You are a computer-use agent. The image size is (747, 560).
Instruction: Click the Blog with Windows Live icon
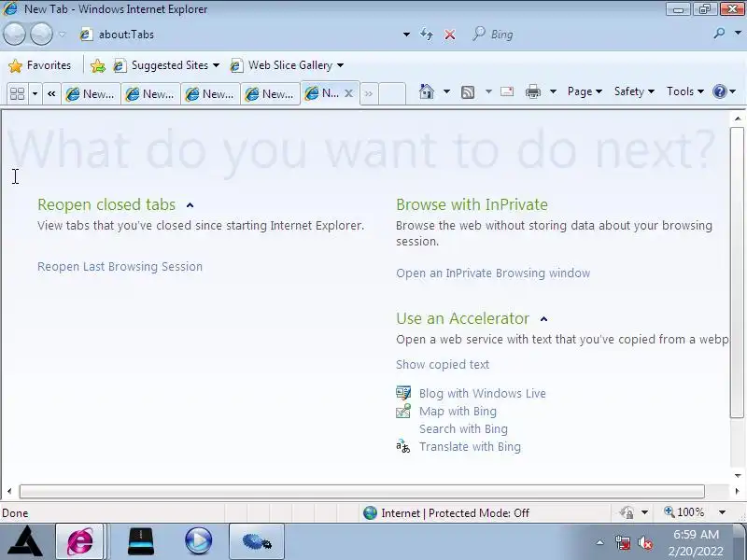[x=403, y=393]
